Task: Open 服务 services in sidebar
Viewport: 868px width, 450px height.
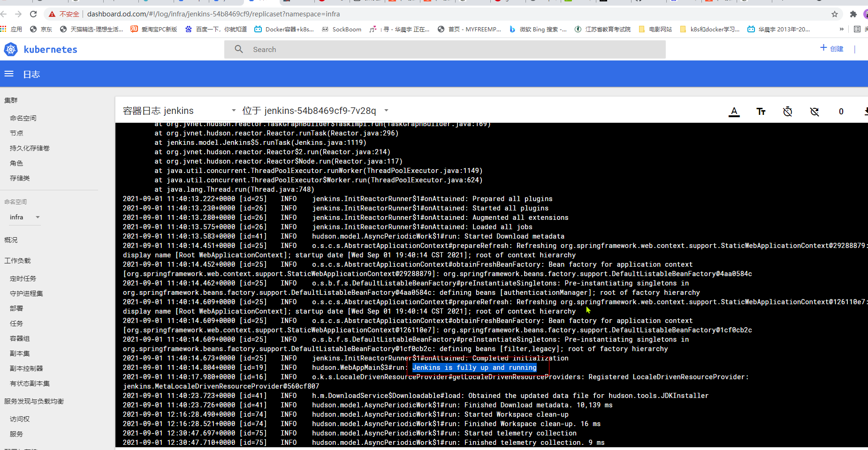Action: 16,434
